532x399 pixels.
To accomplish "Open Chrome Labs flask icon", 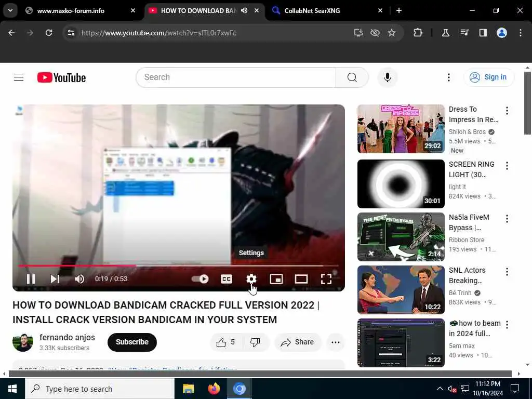I will pos(445,33).
